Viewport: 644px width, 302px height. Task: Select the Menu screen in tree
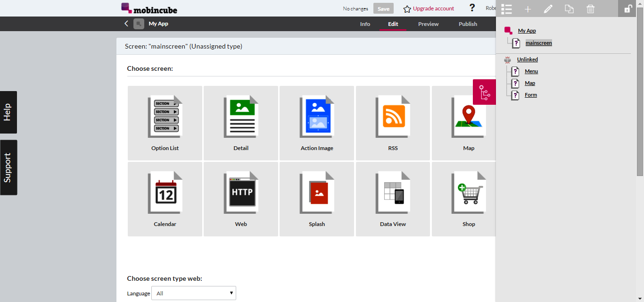(x=531, y=71)
